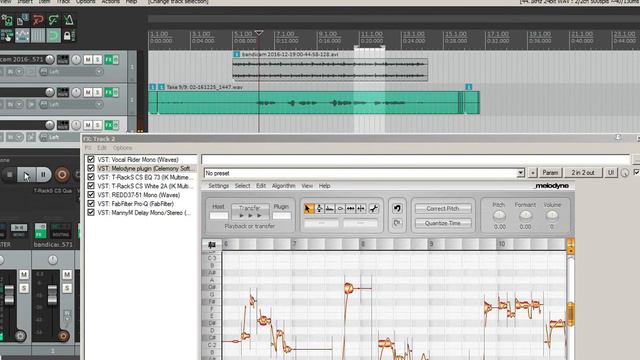Screen dimensions: 640x360
Task: Toggle the snap magnet toolbar icon
Action: 53,36
